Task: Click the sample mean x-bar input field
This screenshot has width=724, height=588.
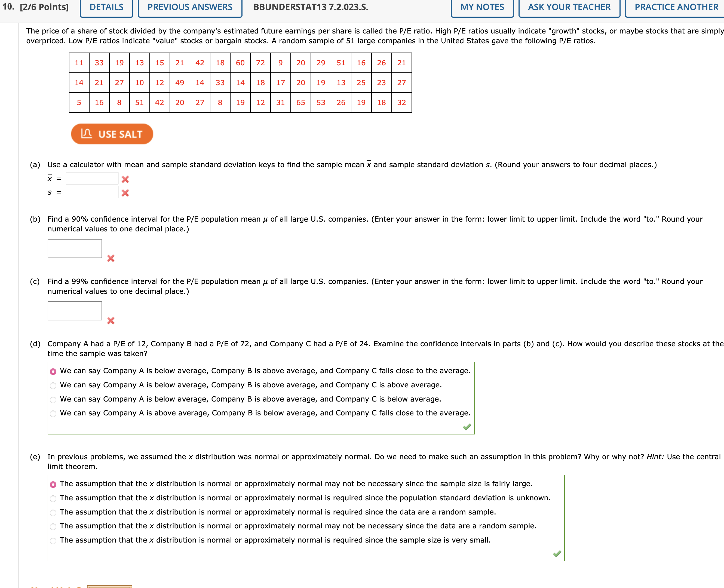Action: tap(92, 178)
